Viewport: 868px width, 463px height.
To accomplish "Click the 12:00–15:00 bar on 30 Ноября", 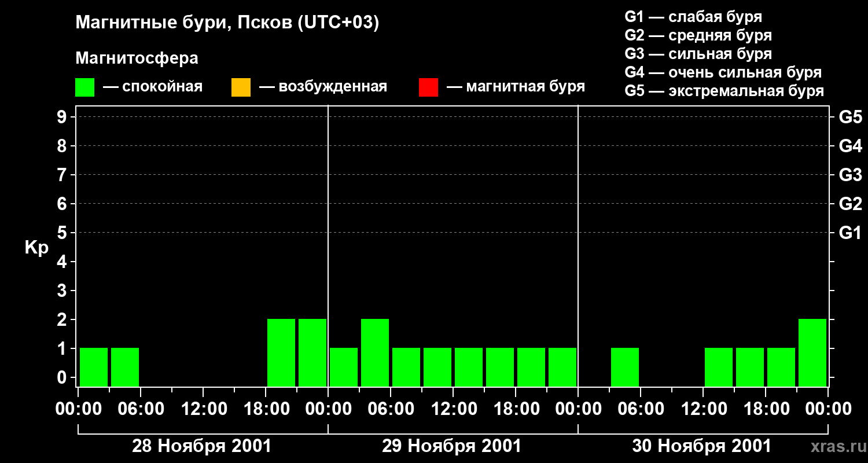I will (x=719, y=367).
